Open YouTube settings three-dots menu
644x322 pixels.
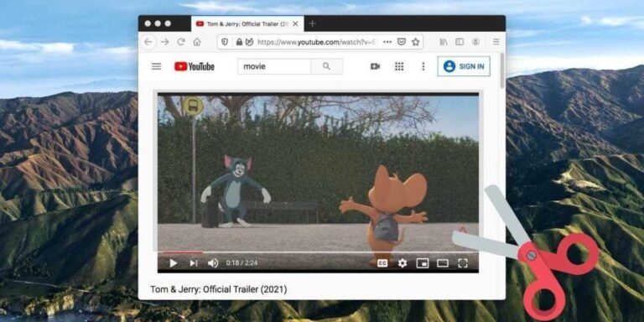423,66
